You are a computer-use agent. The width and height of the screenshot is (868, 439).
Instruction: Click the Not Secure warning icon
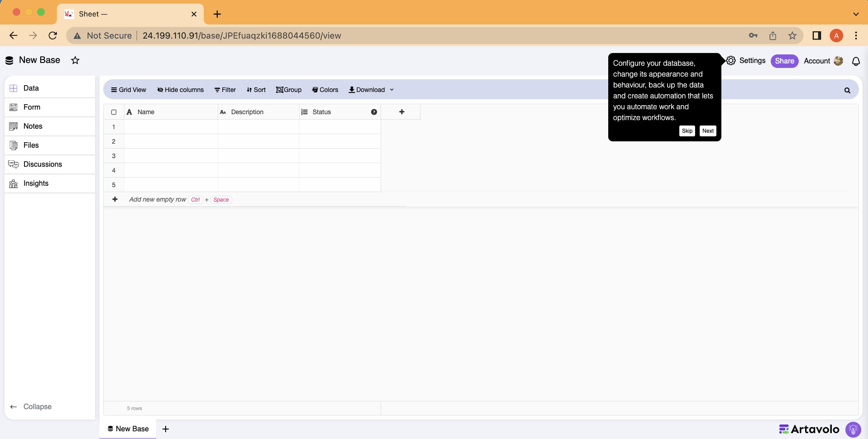(x=77, y=36)
